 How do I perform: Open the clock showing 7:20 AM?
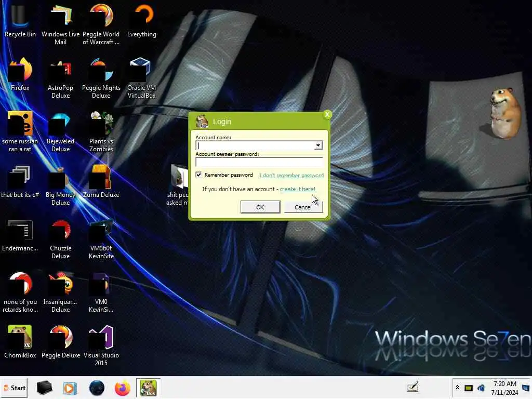coord(504,388)
